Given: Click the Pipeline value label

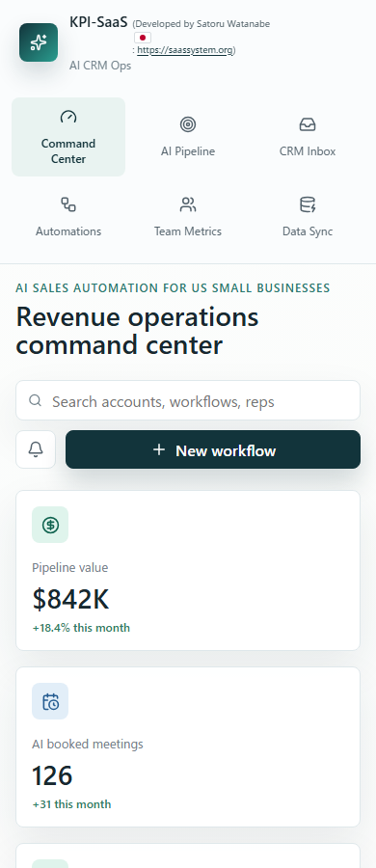Looking at the screenshot, I should 70,567.
